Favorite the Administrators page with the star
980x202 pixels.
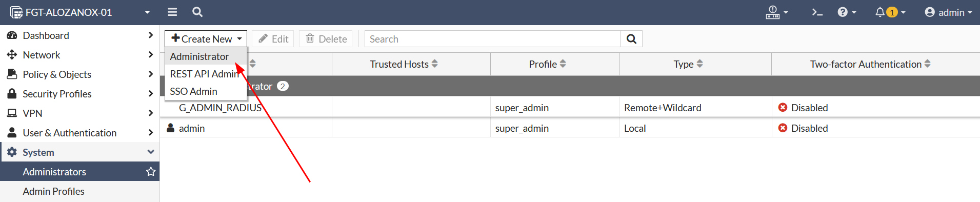(151, 171)
